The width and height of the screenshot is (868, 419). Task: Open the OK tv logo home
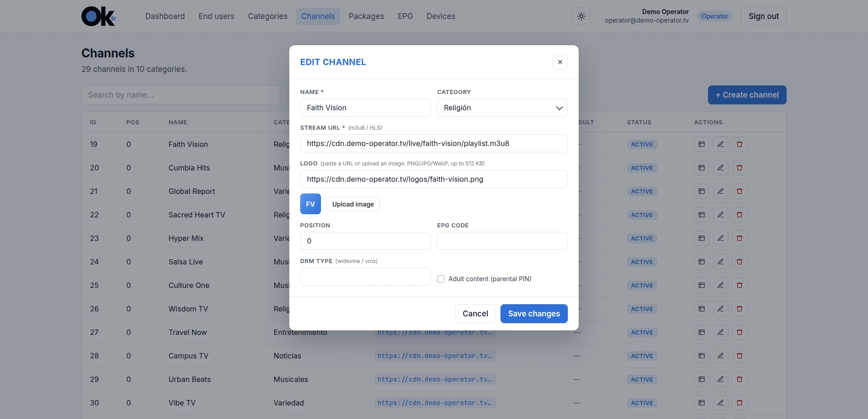point(99,16)
